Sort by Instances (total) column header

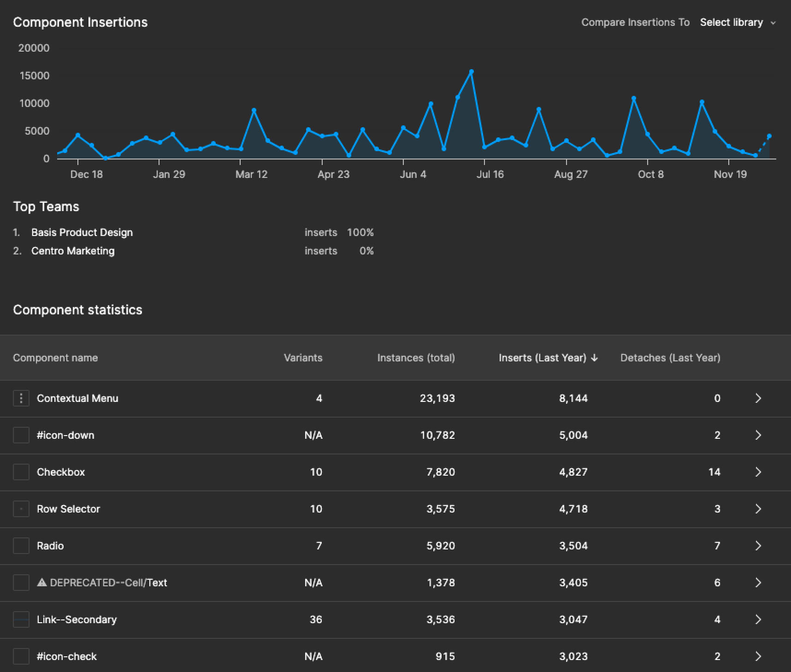(x=416, y=358)
